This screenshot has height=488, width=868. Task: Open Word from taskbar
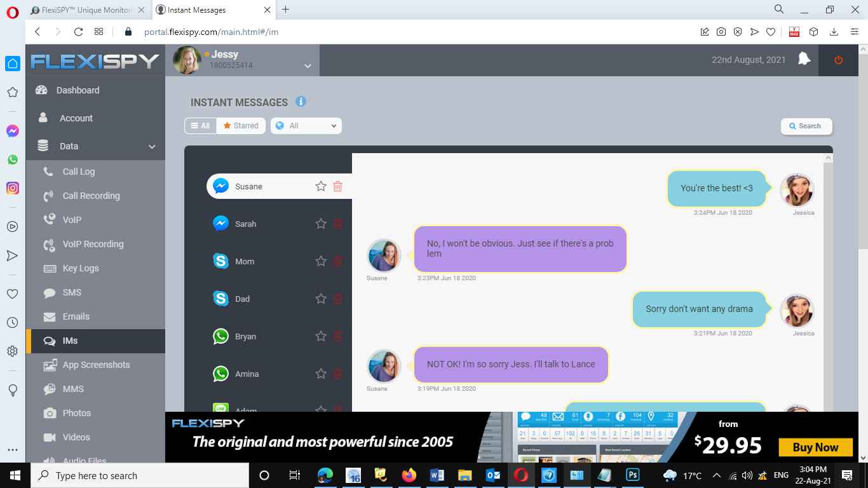tap(437, 475)
